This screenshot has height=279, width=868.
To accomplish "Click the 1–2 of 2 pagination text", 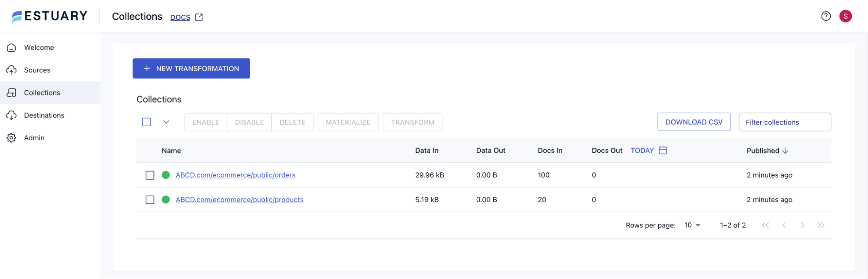I will tap(733, 225).
